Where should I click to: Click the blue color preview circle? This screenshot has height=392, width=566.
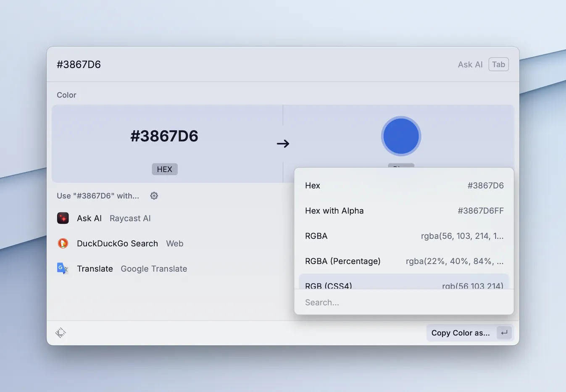401,137
